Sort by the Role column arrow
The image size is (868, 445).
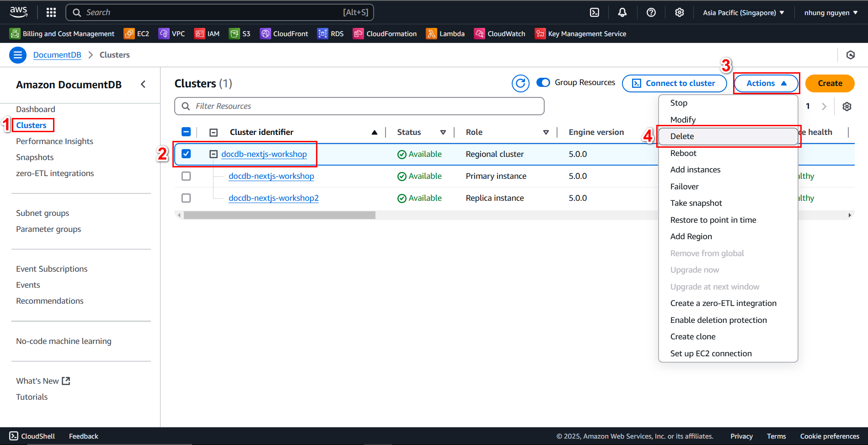pyautogui.click(x=546, y=133)
